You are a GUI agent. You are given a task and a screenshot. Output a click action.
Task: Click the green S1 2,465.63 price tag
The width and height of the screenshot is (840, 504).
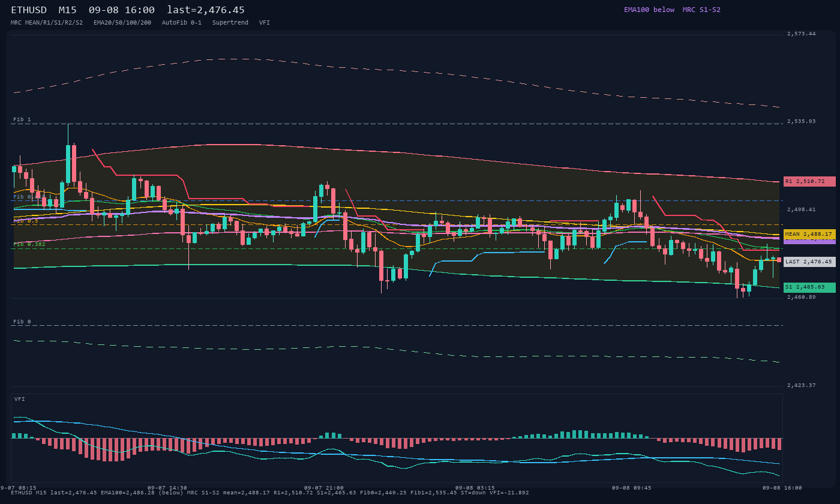coord(809,287)
